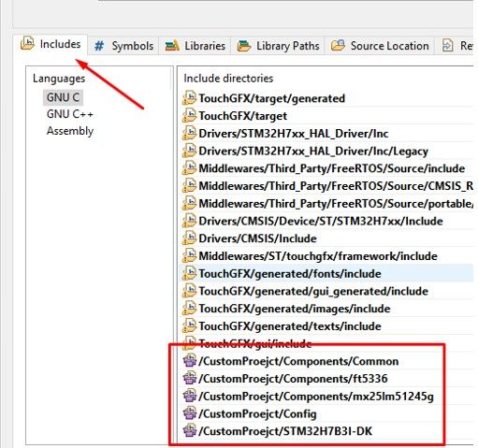The image size is (478, 448).
Task: Click the Includes tab folder icon
Action: 27,43
